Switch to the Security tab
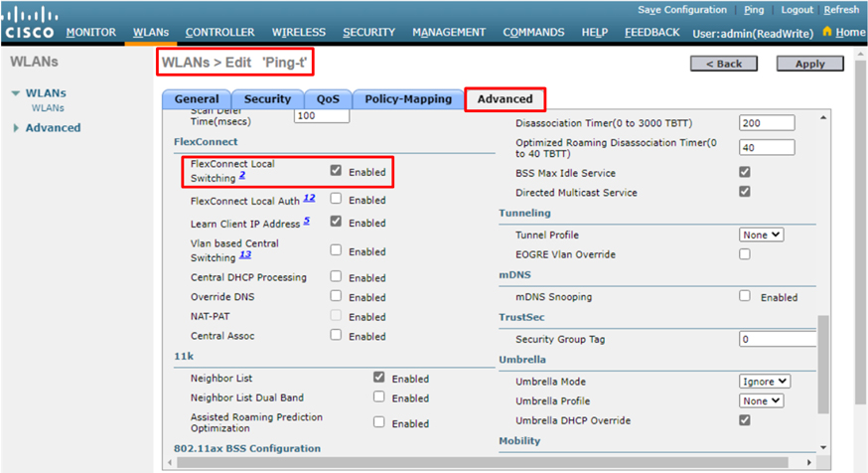 point(267,99)
